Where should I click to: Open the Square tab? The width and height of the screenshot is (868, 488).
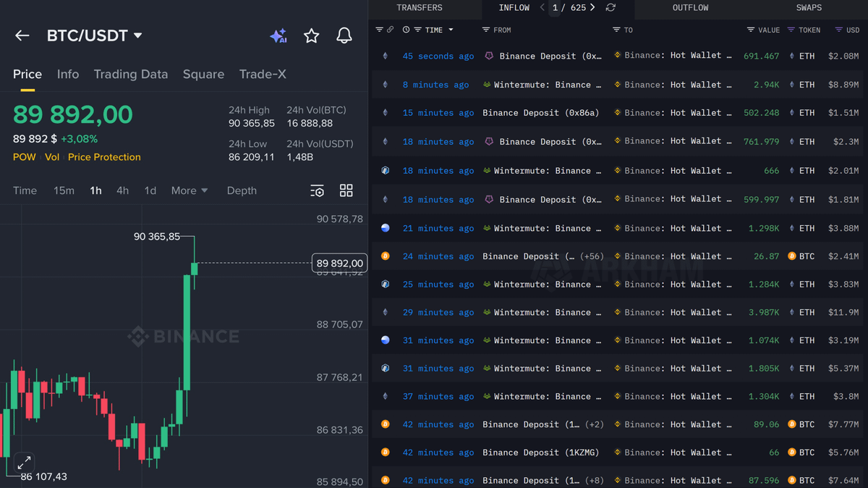203,74
